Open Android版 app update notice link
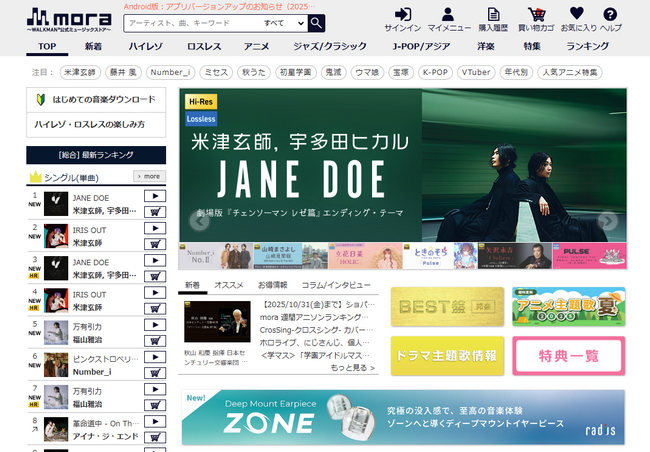The width and height of the screenshot is (650, 452). (x=219, y=7)
